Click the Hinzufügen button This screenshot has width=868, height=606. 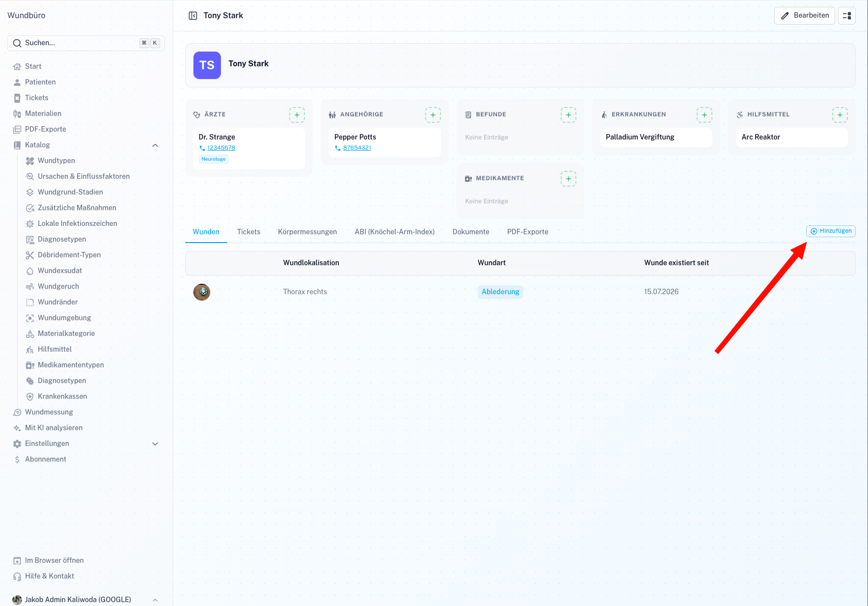[x=831, y=231]
